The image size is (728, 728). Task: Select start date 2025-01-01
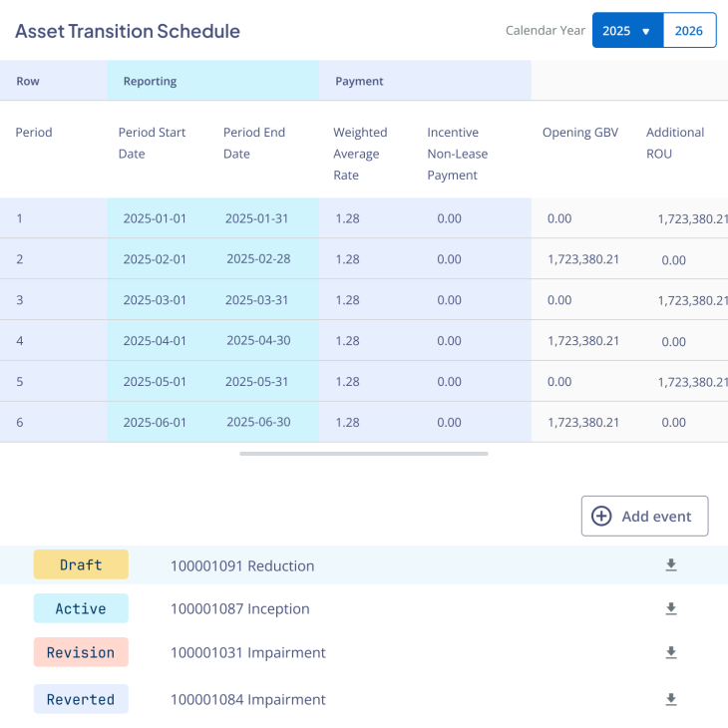[x=155, y=218]
